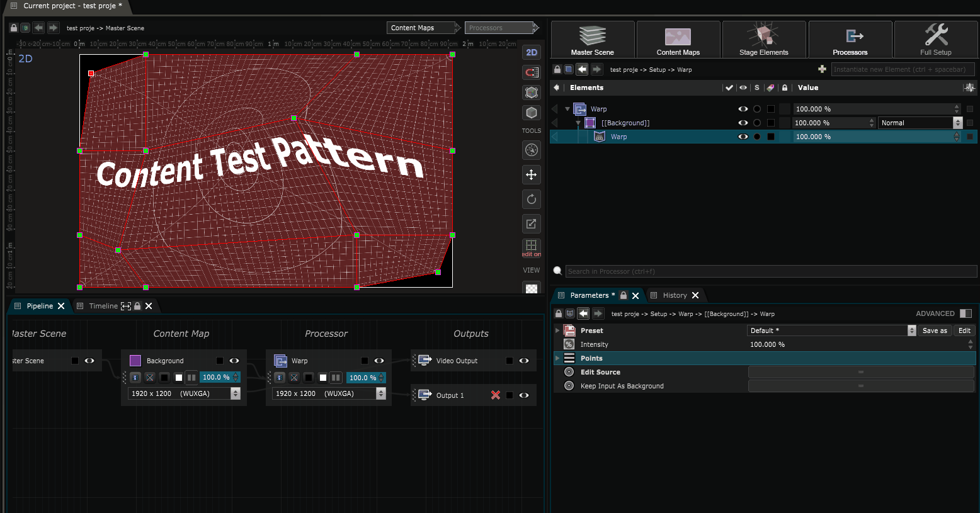This screenshot has height=513, width=980.
Task: Switch viewport to 2D view mode
Action: click(532, 52)
